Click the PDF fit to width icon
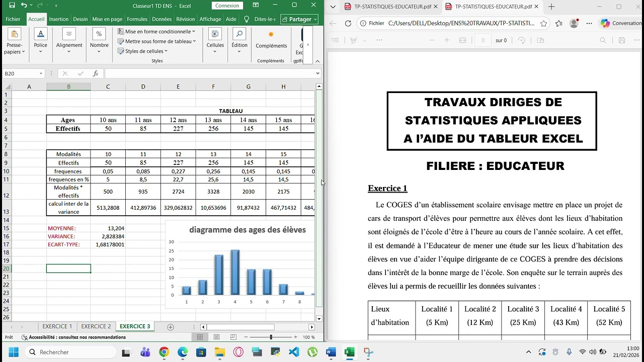Image resolution: width=644 pixels, height=362 pixels. tap(463, 40)
